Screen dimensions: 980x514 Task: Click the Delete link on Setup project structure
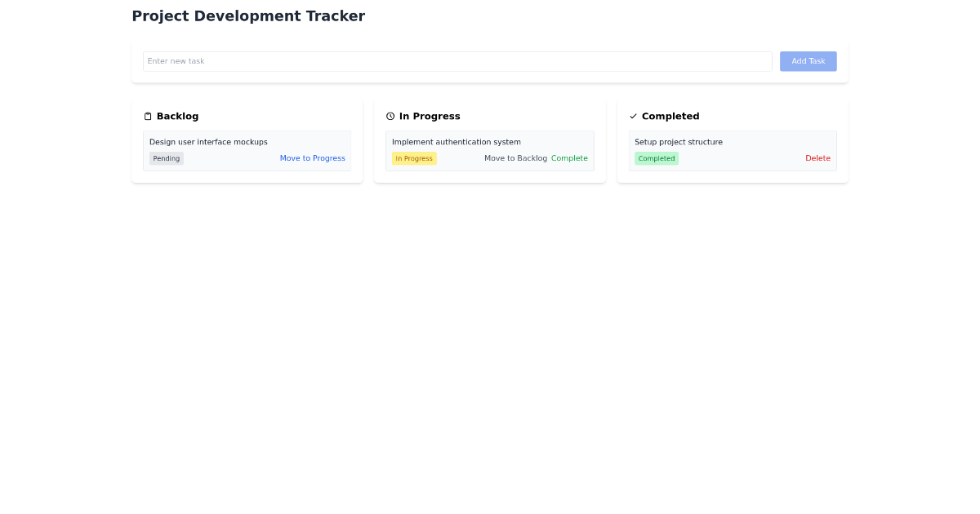(x=817, y=157)
